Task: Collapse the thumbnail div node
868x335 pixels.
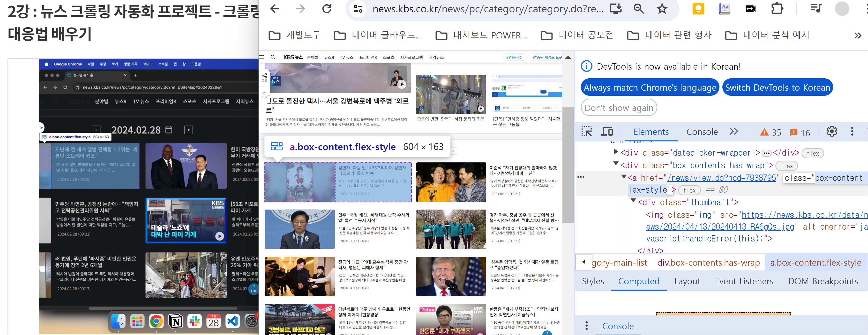Action: coord(634,201)
